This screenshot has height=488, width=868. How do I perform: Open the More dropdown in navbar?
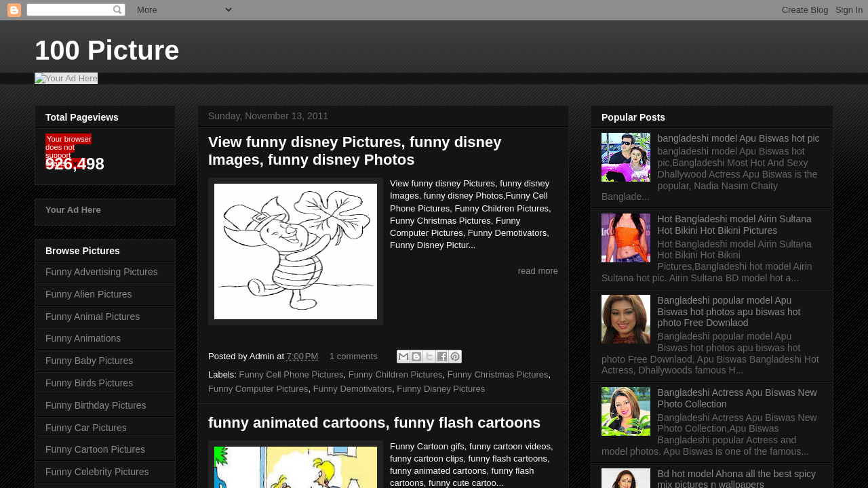[184, 9]
